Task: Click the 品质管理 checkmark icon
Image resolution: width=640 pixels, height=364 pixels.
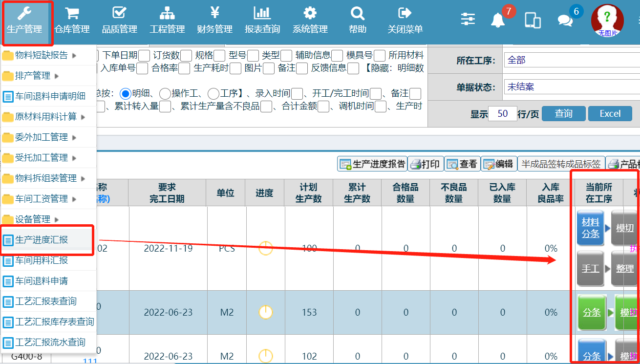Action: coord(119,13)
